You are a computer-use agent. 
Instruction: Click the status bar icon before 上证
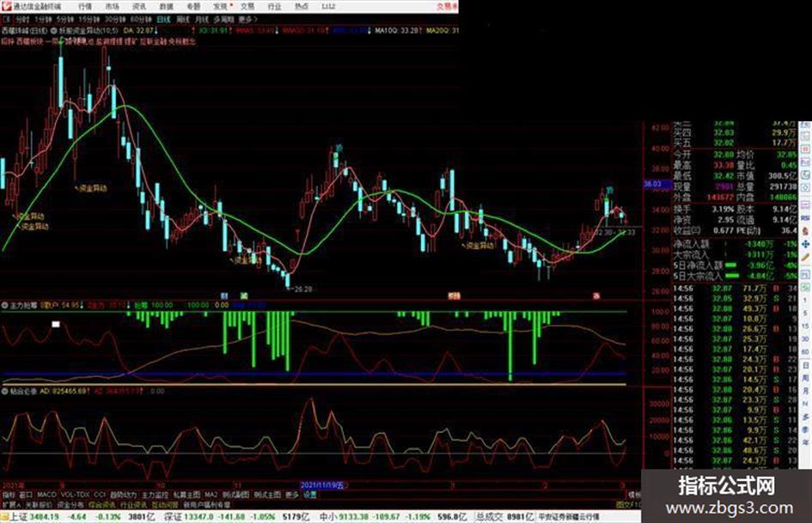(x=4, y=517)
